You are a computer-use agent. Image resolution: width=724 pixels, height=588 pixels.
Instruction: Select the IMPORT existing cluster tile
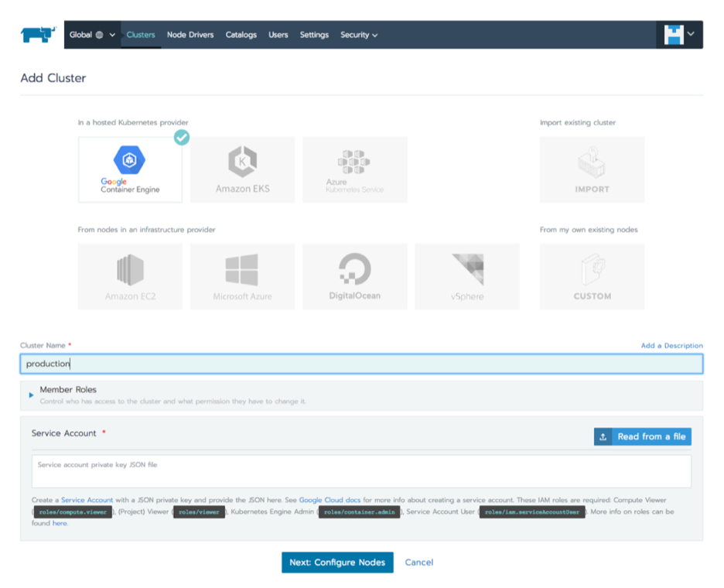point(592,169)
